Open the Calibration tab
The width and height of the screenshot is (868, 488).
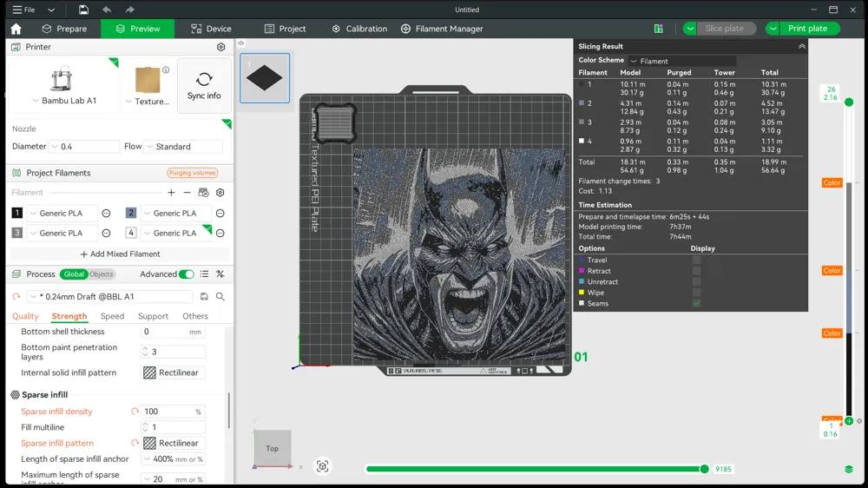pos(359,29)
